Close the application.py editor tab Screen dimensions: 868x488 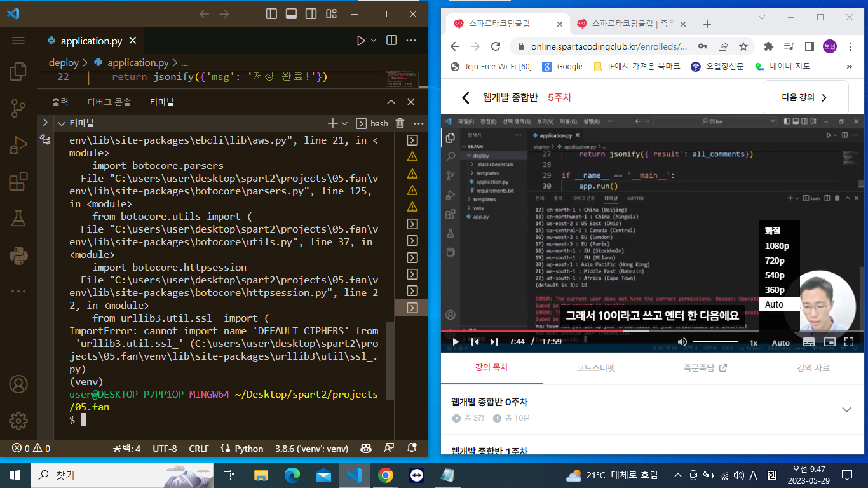[133, 41]
